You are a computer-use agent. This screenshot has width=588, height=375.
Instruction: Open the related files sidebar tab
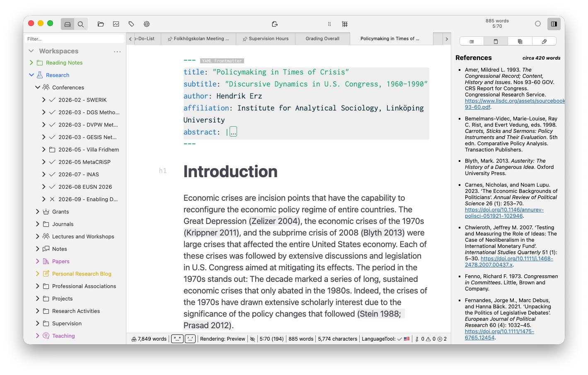(x=520, y=41)
